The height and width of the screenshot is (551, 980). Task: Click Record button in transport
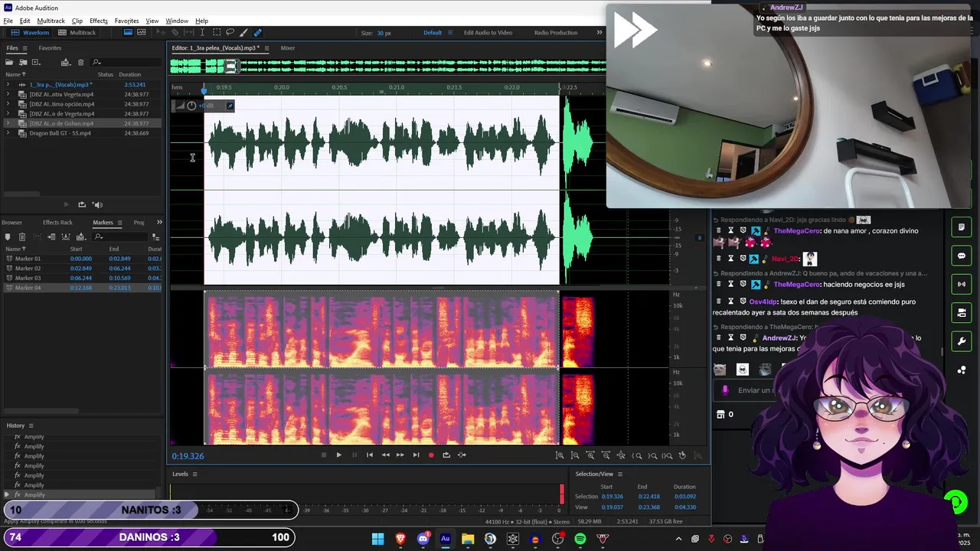point(431,455)
